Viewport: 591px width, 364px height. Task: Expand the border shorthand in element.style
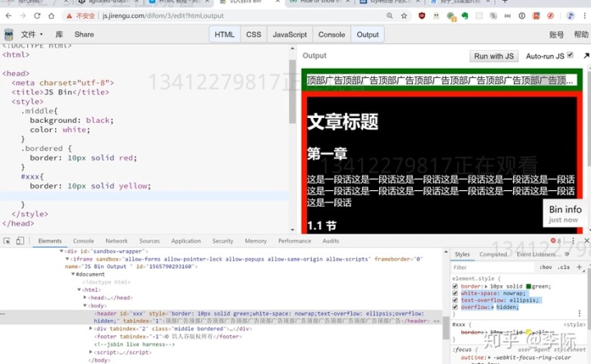pyautogui.click(x=486, y=286)
